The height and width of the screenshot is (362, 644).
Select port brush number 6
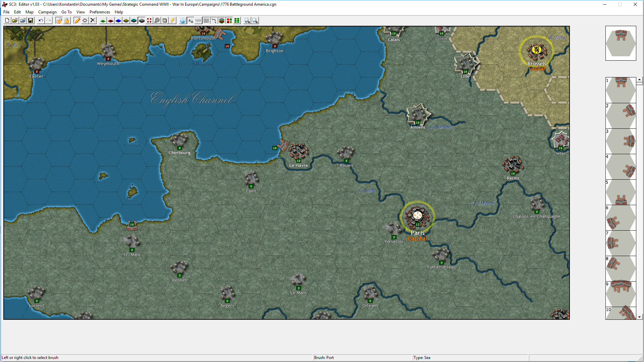[x=621, y=218]
